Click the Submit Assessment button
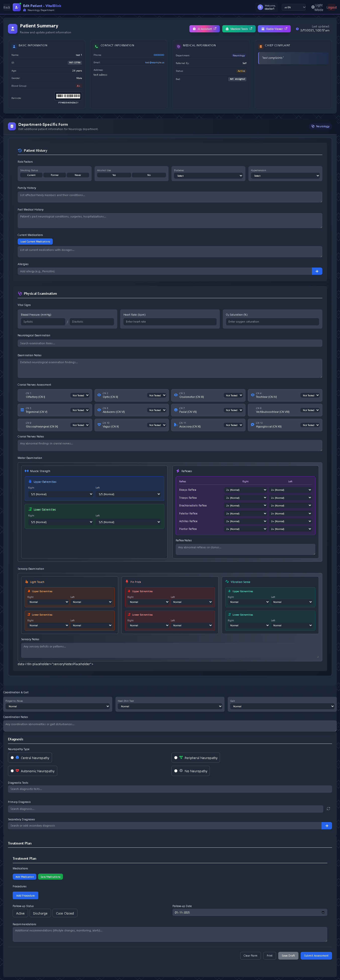 pos(316,956)
